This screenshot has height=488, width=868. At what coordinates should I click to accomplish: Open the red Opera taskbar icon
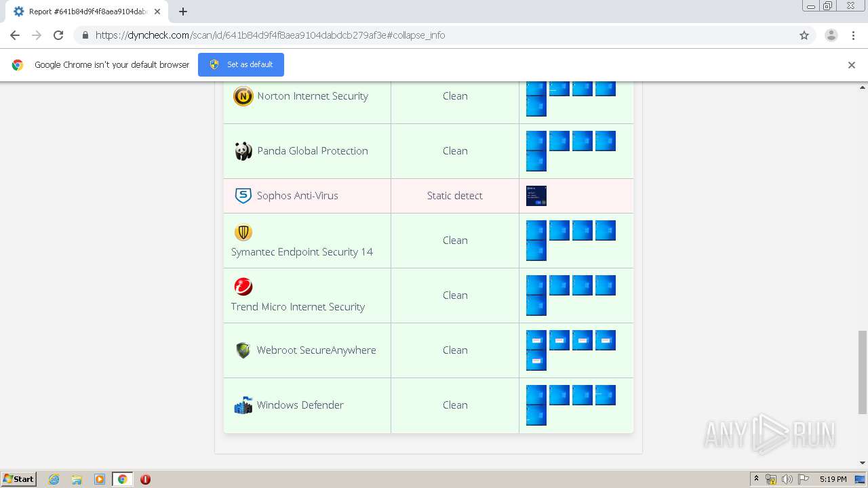(145, 479)
